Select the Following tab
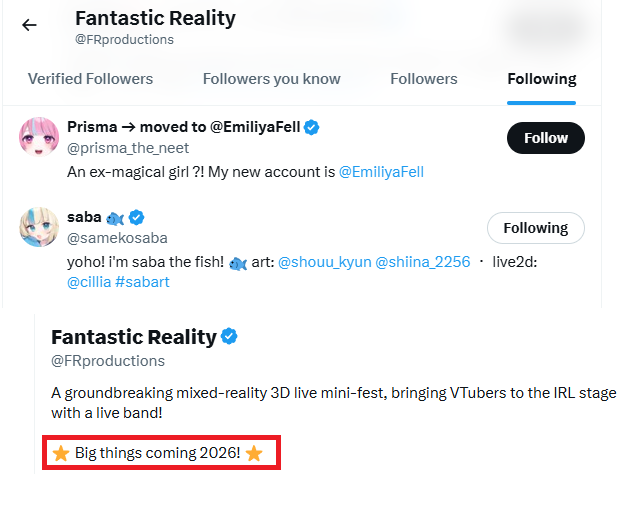The width and height of the screenshot is (625, 519). tap(541, 79)
